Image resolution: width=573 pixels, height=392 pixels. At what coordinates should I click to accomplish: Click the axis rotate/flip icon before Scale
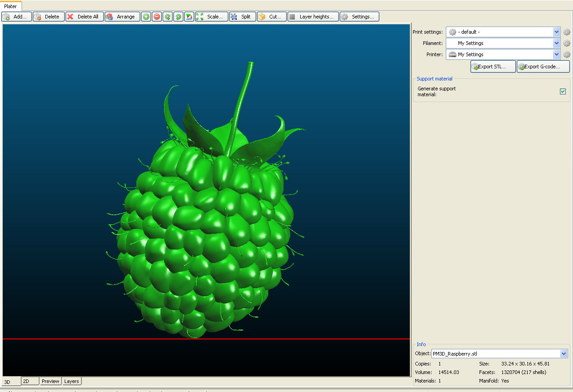click(x=189, y=17)
